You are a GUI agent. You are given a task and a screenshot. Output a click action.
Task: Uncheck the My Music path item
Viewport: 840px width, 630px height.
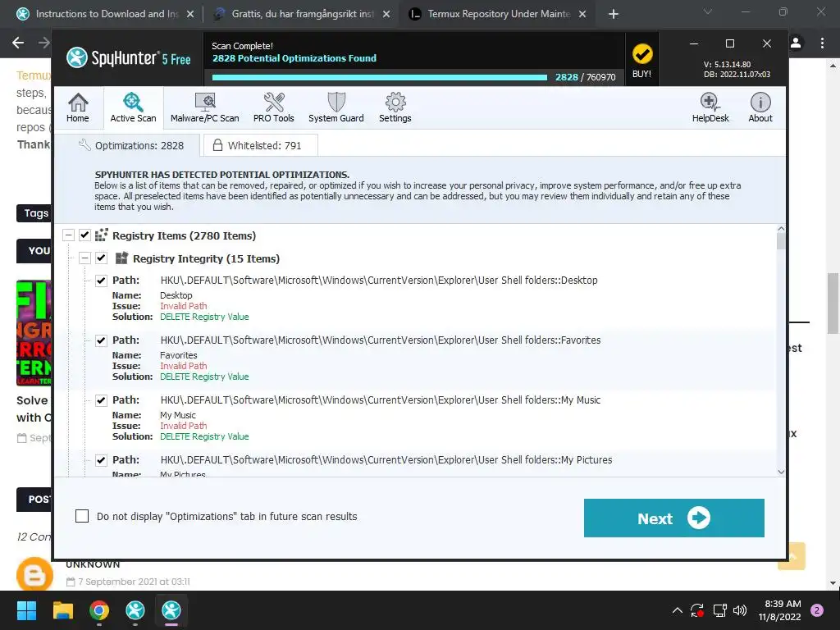click(101, 400)
